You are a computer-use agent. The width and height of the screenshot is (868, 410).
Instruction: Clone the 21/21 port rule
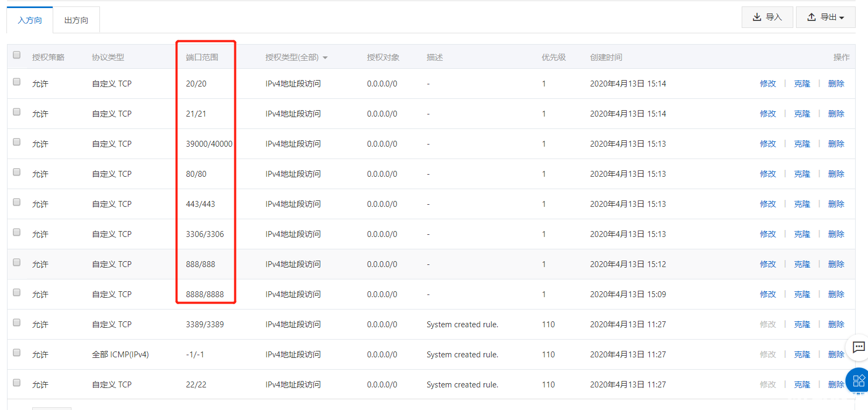click(x=802, y=113)
